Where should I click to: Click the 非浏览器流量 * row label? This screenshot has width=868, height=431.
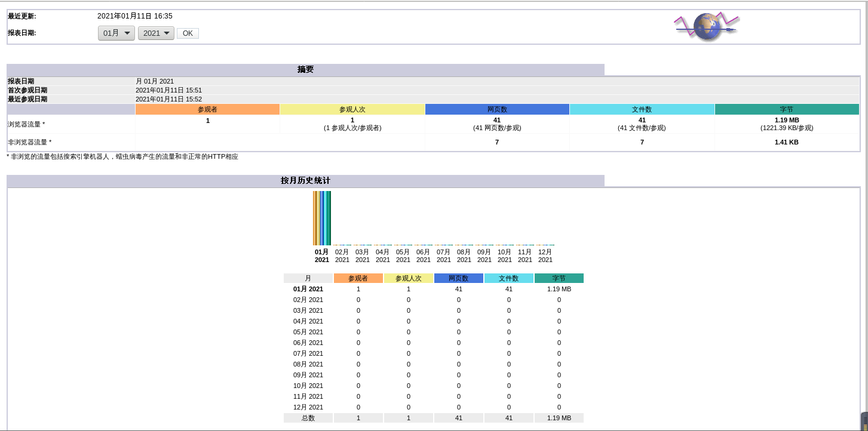click(x=29, y=142)
